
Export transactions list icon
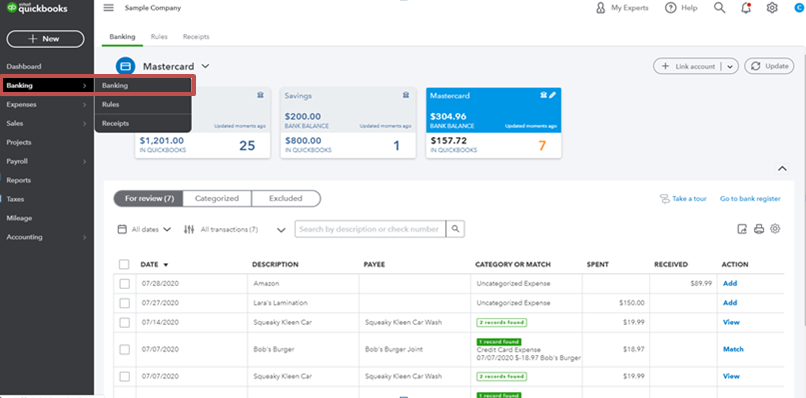tap(742, 229)
